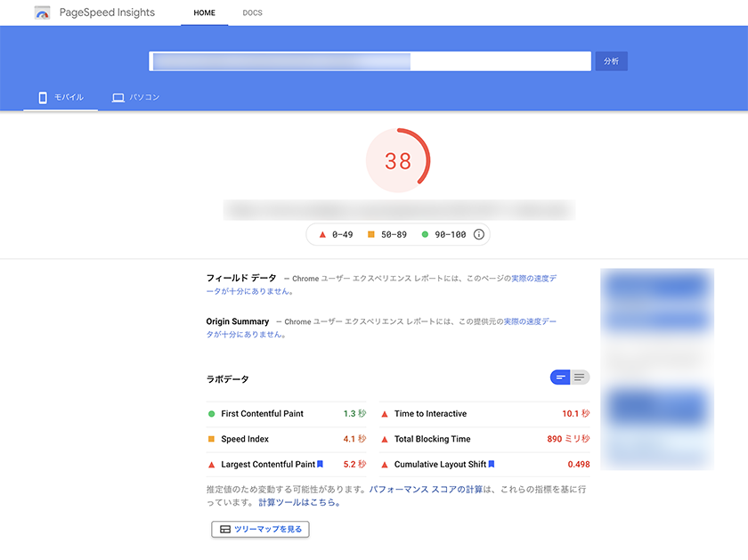Click green circle icon beside First Contentful Paint

click(x=211, y=414)
